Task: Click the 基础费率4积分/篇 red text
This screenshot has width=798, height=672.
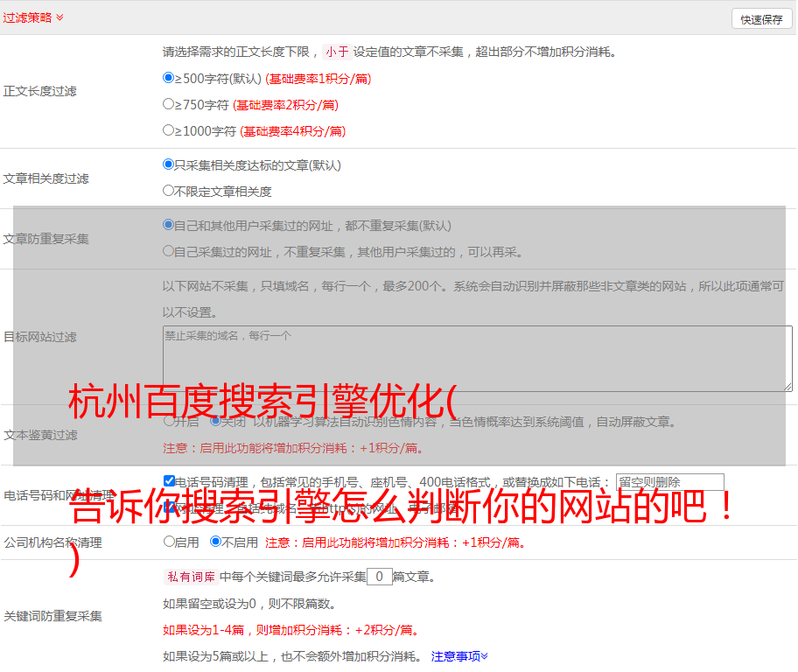Action: pos(292,131)
